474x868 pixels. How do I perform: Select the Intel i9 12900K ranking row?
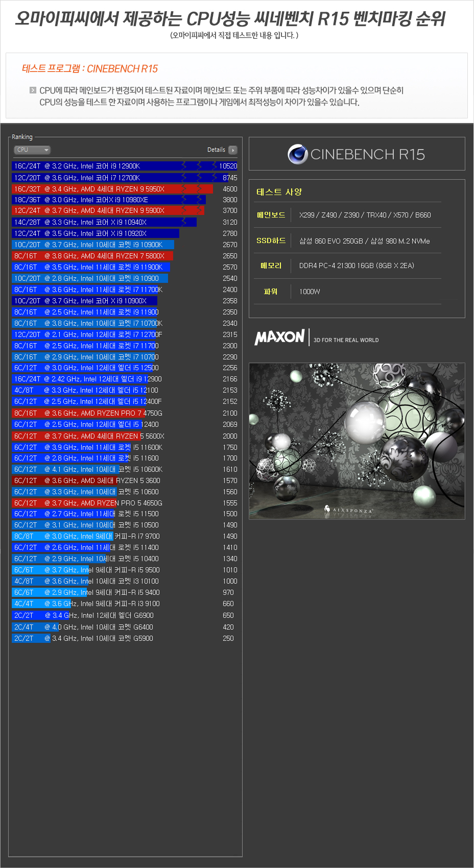coord(125,166)
